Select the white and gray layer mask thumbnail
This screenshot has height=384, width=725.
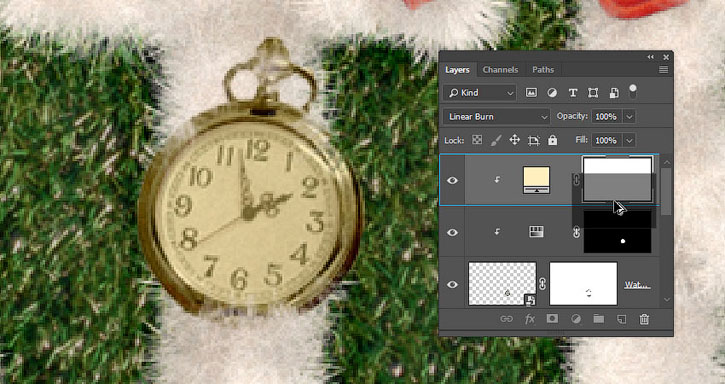pos(617,179)
